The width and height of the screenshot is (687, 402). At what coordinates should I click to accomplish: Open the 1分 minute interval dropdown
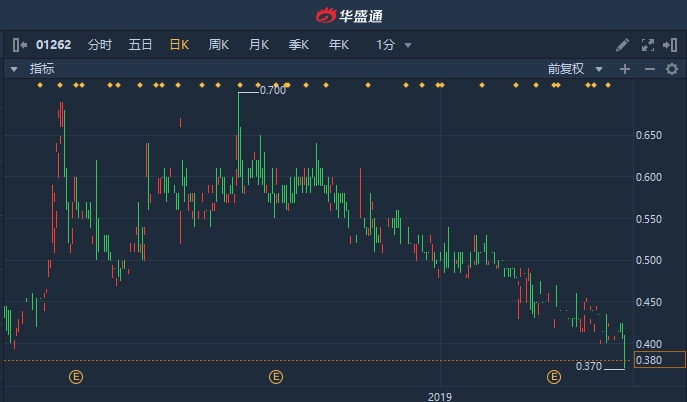394,45
